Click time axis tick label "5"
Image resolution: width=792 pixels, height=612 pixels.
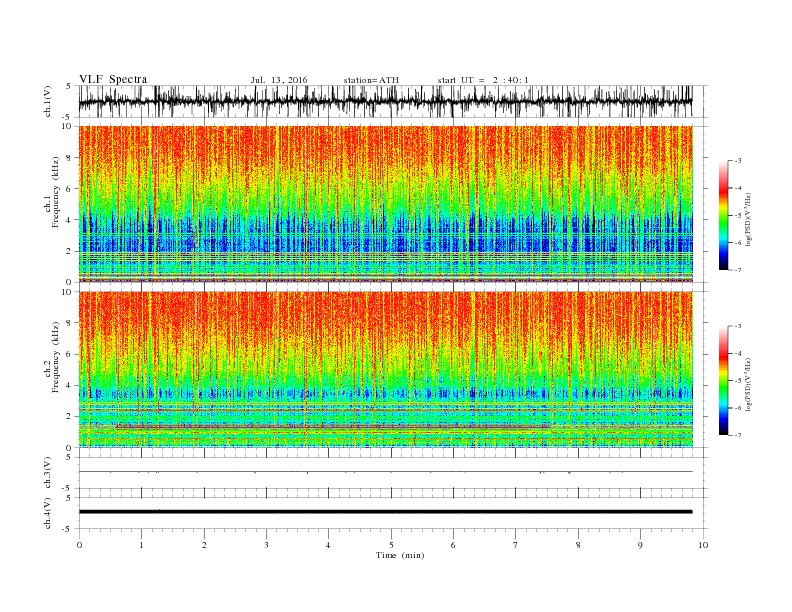(391, 545)
